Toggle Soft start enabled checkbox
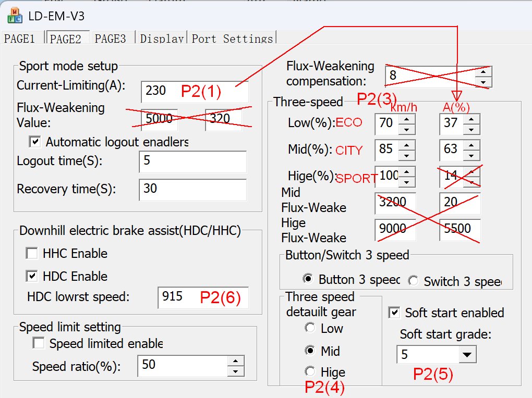This screenshot has height=398, width=532. click(394, 312)
